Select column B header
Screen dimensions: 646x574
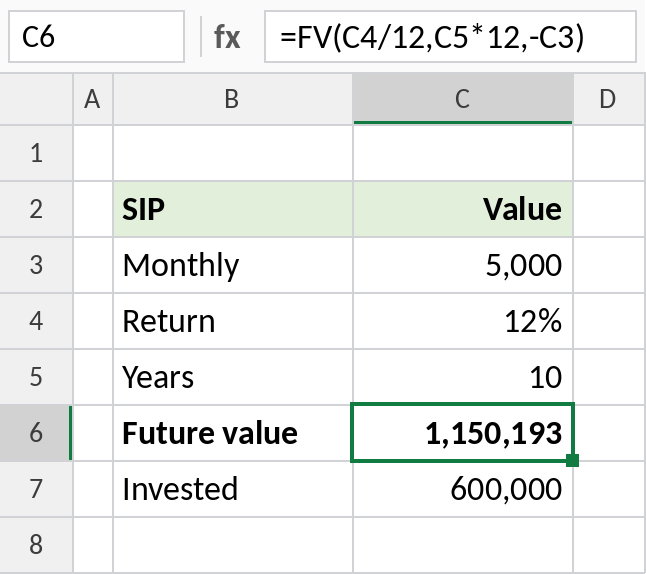coord(233,99)
